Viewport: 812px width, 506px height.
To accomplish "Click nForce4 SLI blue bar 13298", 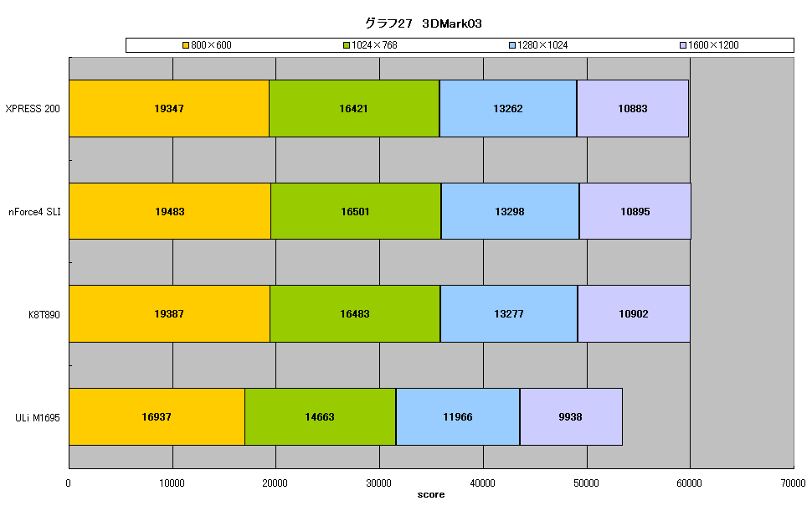I will (510, 211).
